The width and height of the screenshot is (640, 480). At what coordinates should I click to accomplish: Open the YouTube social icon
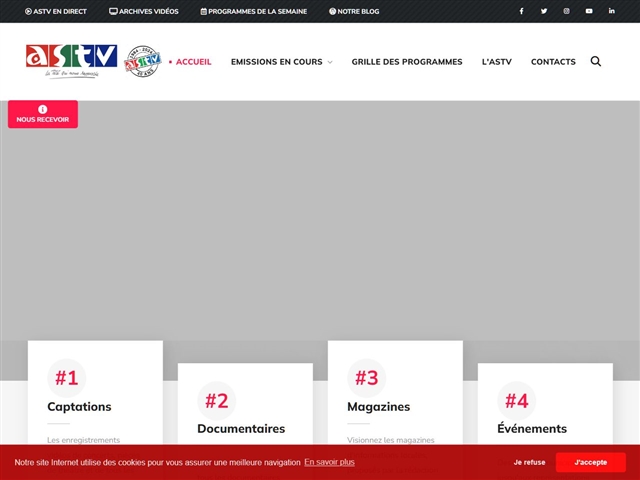(x=589, y=11)
